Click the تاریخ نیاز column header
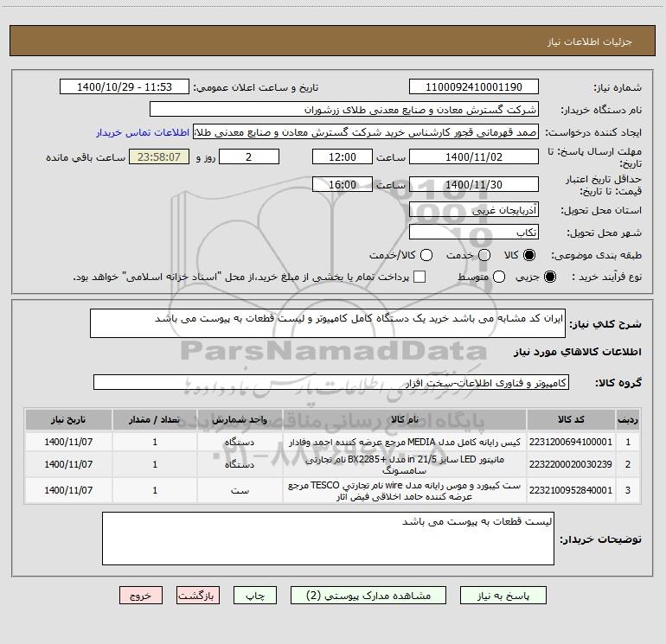 point(68,419)
